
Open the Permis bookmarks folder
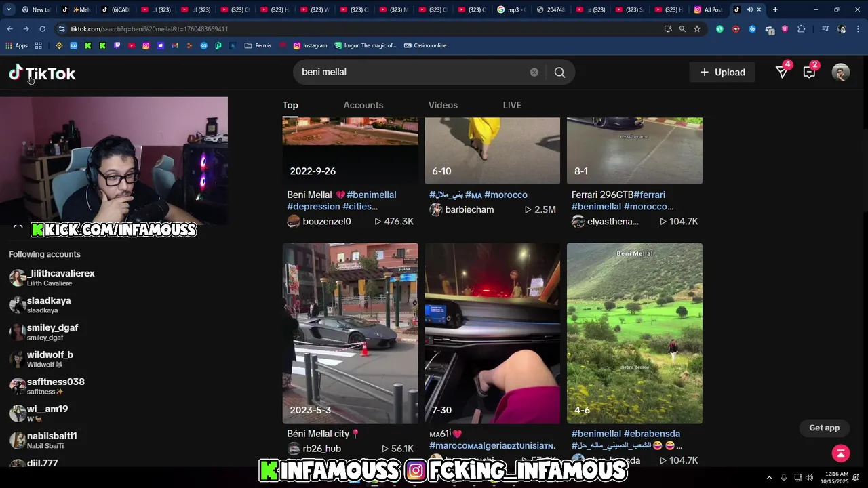click(x=258, y=45)
